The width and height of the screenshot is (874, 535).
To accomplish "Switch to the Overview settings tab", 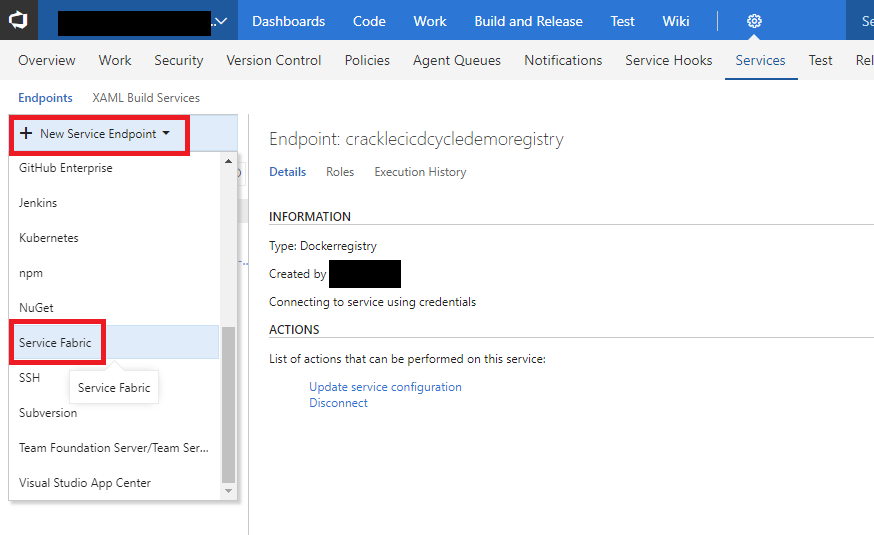I will click(47, 60).
